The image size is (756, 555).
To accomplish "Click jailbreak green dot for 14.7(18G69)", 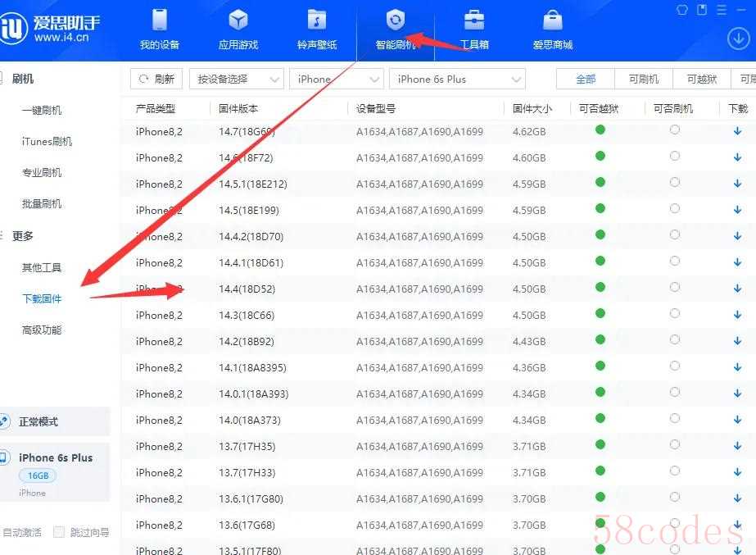I will [x=600, y=130].
